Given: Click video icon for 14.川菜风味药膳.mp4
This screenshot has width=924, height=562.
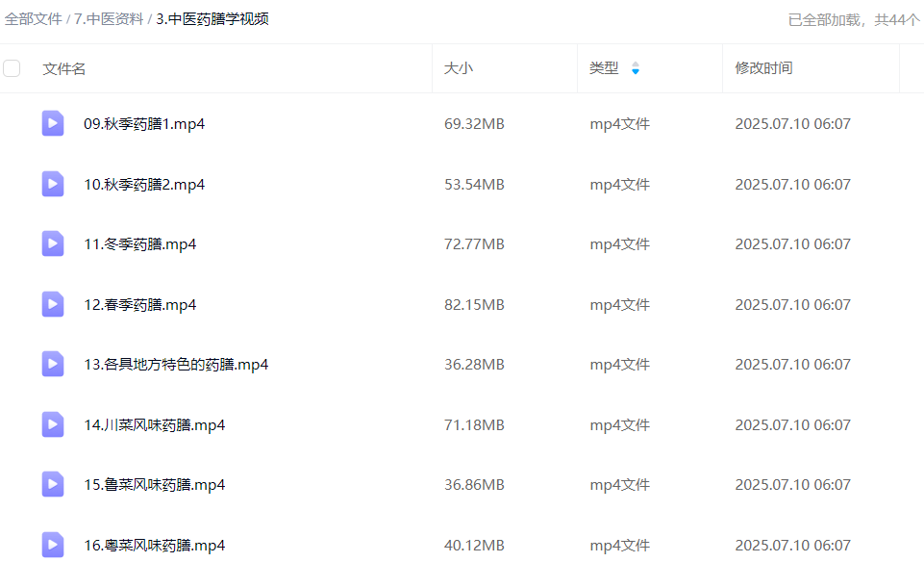Looking at the screenshot, I should click(x=53, y=424).
